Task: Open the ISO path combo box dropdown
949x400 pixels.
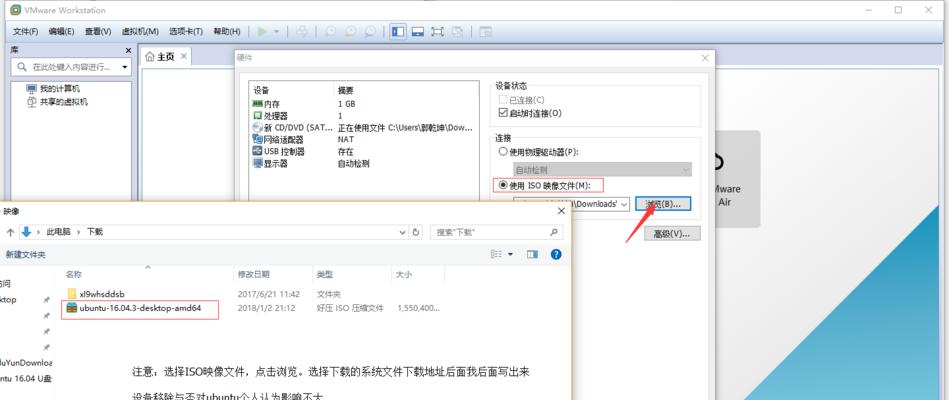Action: (x=624, y=204)
